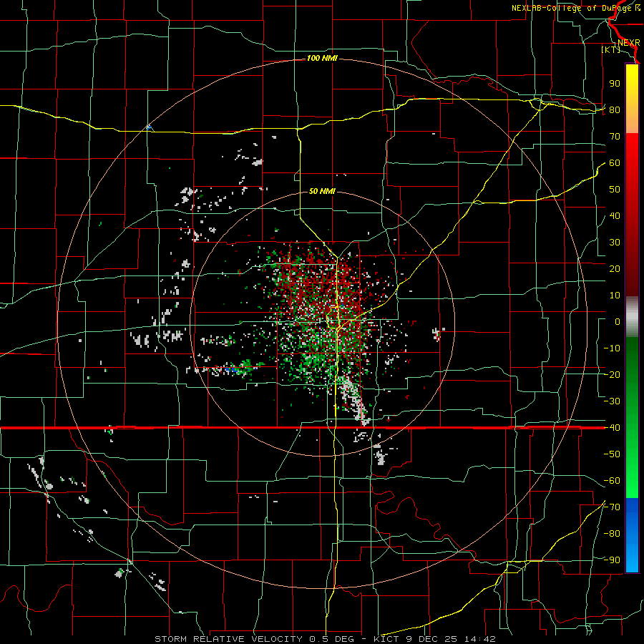Select the 0 value on velocity scale
Viewport: 644px width, 644px height.
click(618, 322)
